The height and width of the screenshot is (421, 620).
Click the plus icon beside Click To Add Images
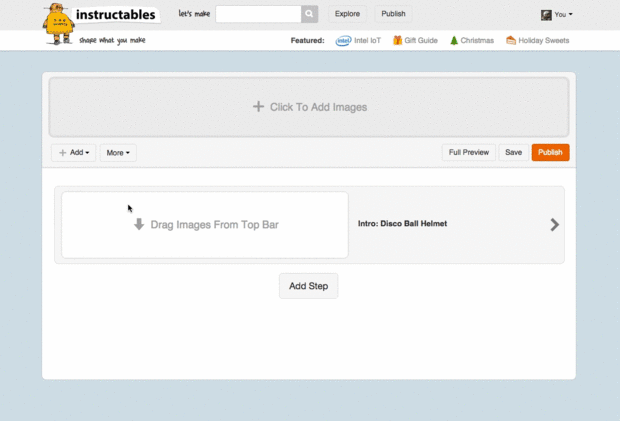point(258,106)
